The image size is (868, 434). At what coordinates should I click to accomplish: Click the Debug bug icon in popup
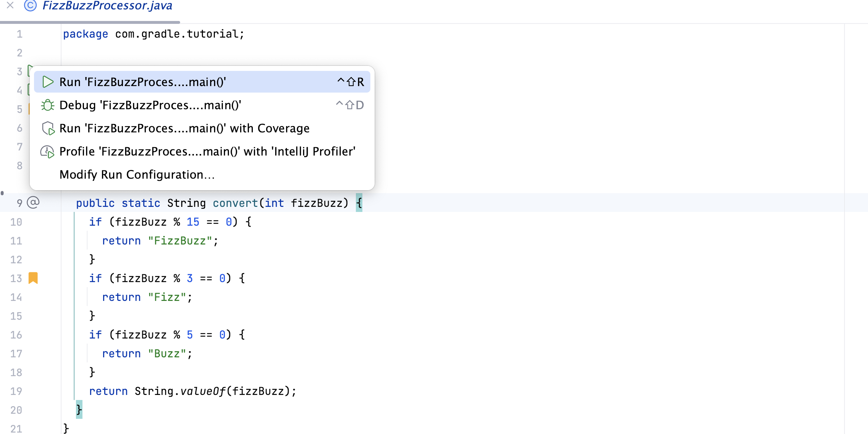48,105
